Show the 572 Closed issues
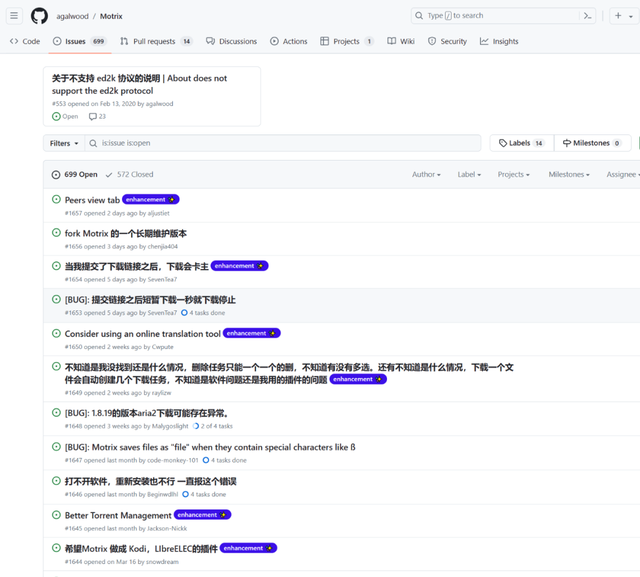Screen dimensions: 640x577 (129, 175)
